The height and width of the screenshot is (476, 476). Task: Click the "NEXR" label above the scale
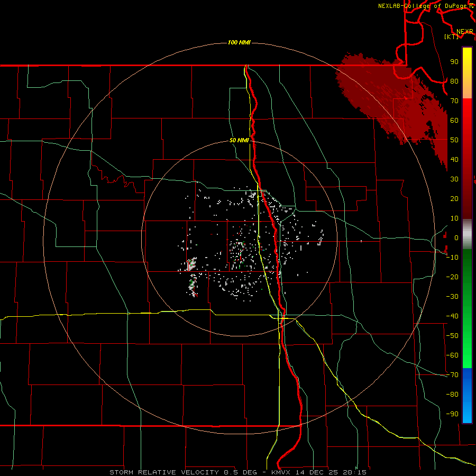pyautogui.click(x=465, y=32)
